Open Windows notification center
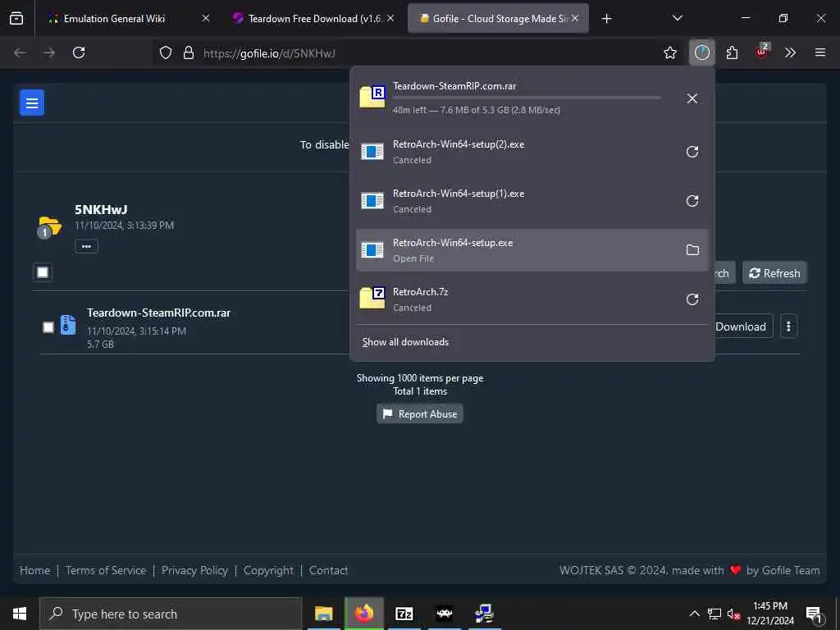The image size is (840, 630). 814,614
